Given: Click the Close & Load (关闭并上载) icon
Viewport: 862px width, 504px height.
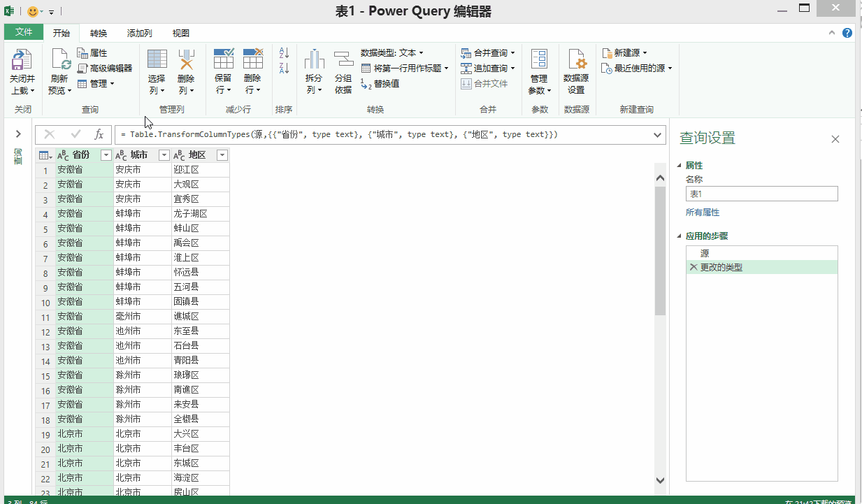Looking at the screenshot, I should pos(22,60).
